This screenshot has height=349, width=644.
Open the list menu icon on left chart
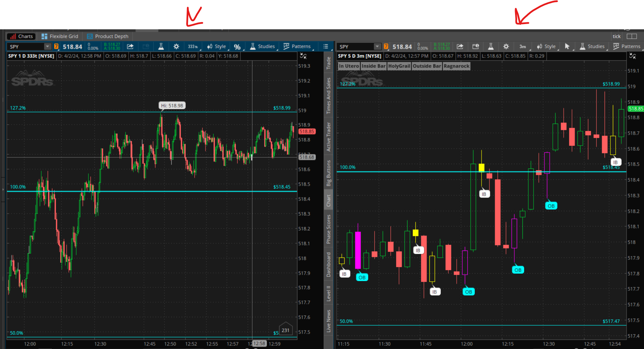pyautogui.click(x=326, y=46)
